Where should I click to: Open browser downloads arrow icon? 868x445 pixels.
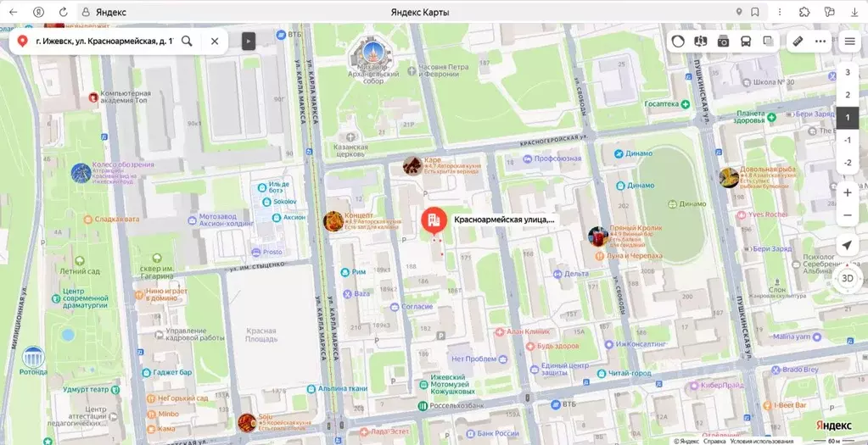pyautogui.click(x=854, y=12)
